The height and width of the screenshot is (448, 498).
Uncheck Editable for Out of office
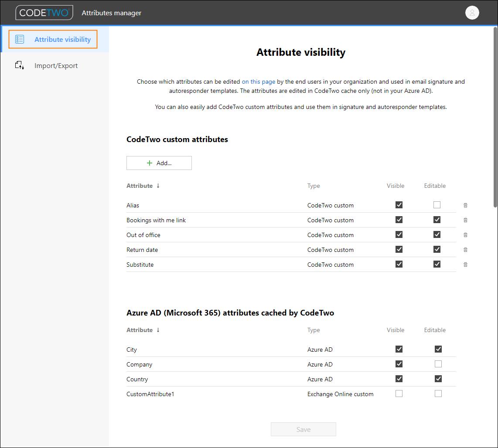(437, 234)
